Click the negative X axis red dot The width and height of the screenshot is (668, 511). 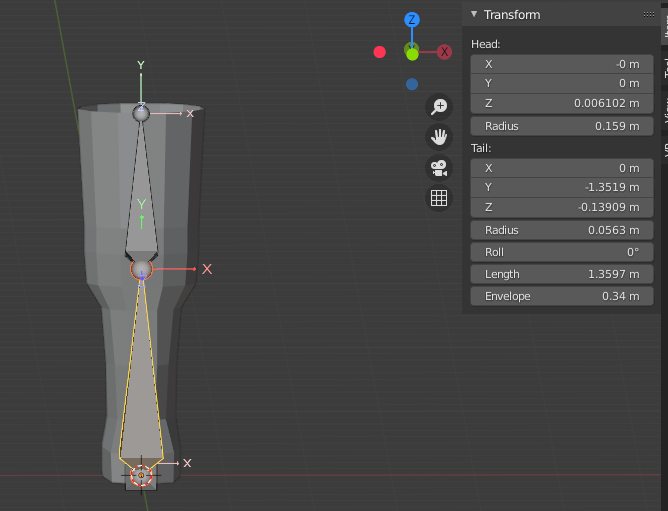point(380,52)
